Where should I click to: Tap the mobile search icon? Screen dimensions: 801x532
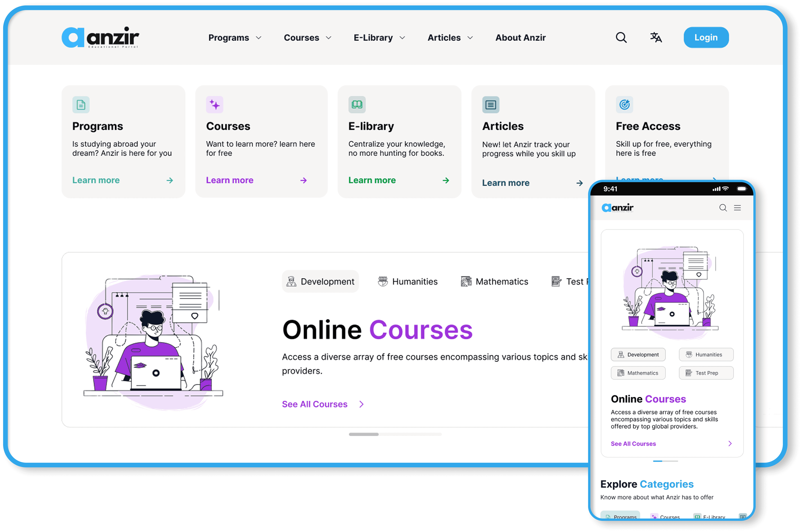[723, 208]
